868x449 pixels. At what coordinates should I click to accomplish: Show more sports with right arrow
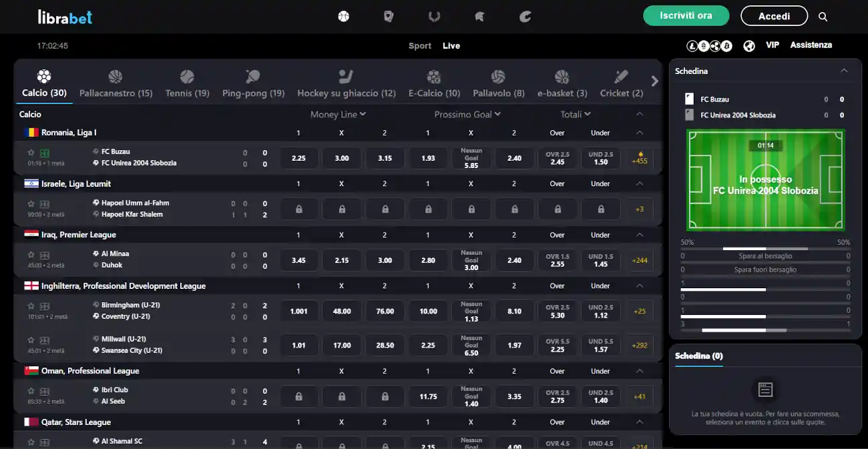pos(654,81)
